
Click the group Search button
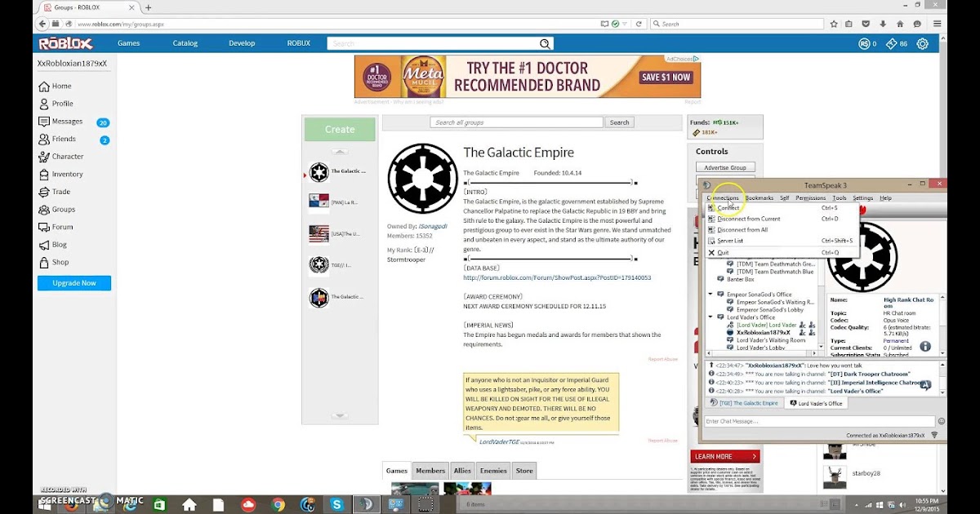click(x=620, y=122)
